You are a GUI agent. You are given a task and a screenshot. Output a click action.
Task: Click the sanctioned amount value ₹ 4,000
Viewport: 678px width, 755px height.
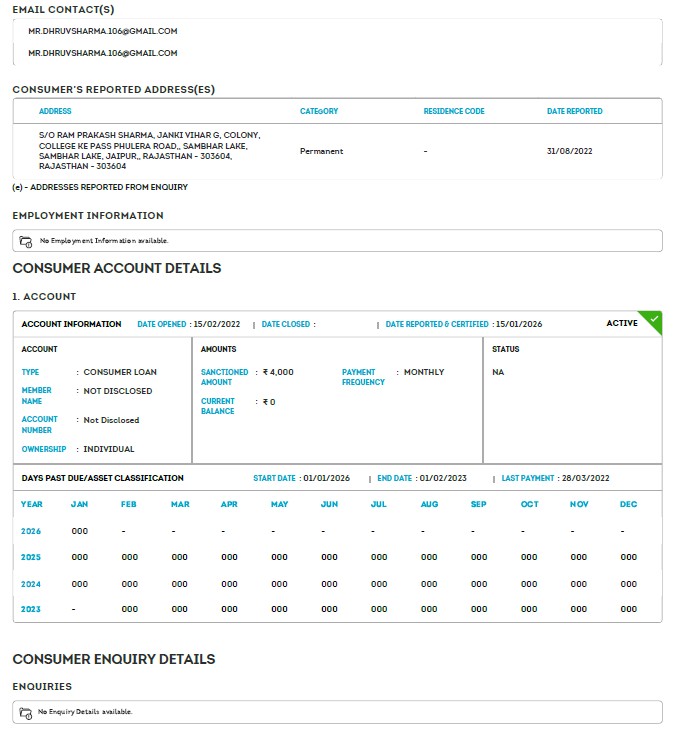[278, 372]
